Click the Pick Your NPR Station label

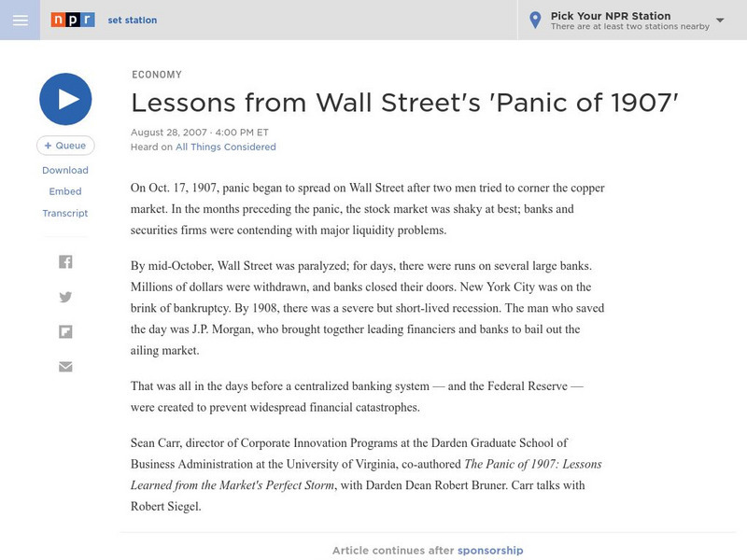coord(611,16)
